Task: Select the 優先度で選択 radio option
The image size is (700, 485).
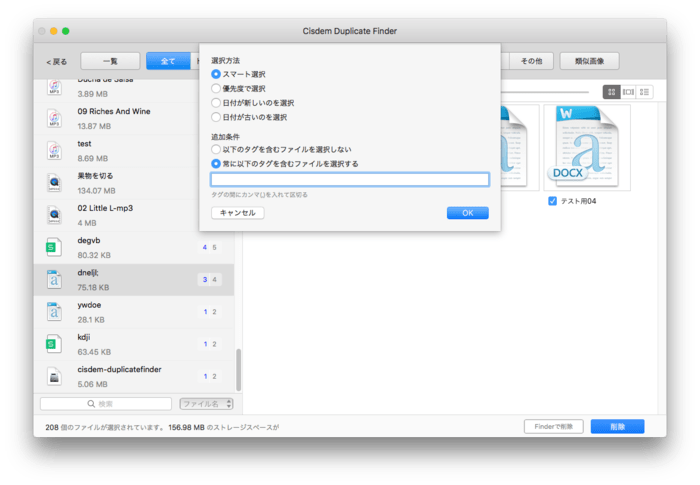Action: [x=216, y=88]
